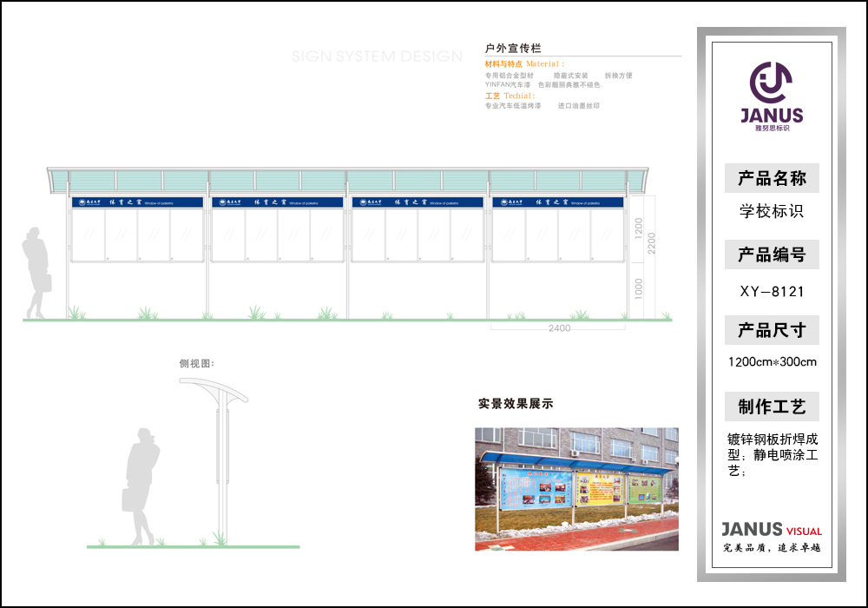
Task: Click the green glass canopy roof
Action: [x=347, y=181]
